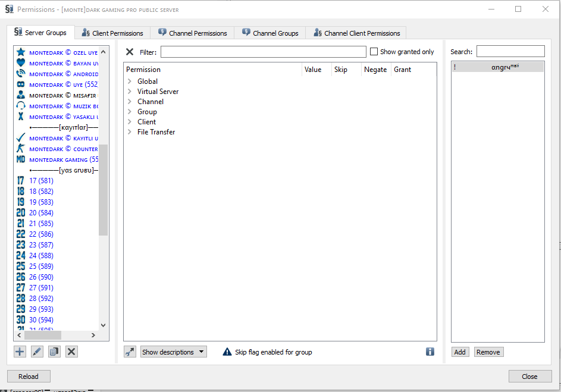Screen dimensions: 561x392
Task: Select the headphone icon of MUZIK BOT group
Action: (x=21, y=106)
